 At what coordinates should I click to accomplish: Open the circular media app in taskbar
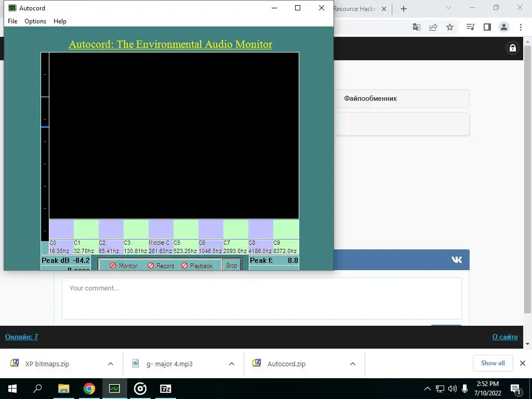(140, 389)
